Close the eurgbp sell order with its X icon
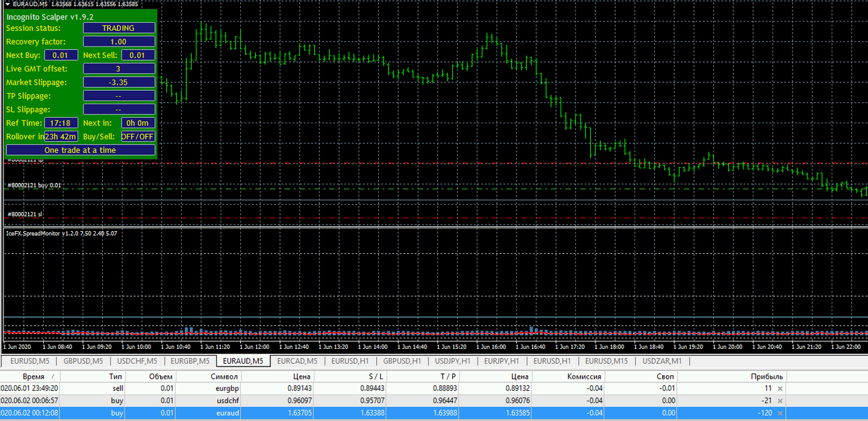This screenshot has height=421, width=868. pos(780,389)
